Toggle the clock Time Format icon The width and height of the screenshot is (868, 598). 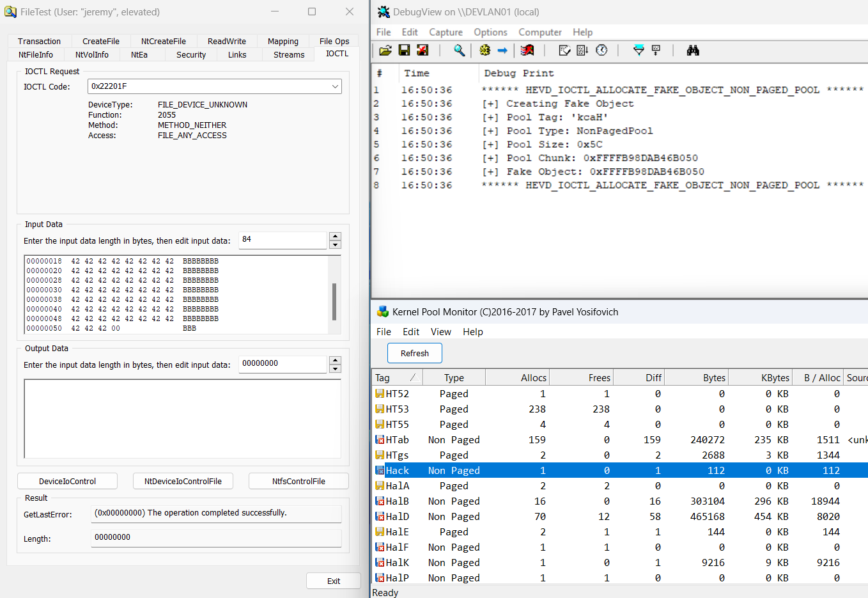pyautogui.click(x=601, y=50)
